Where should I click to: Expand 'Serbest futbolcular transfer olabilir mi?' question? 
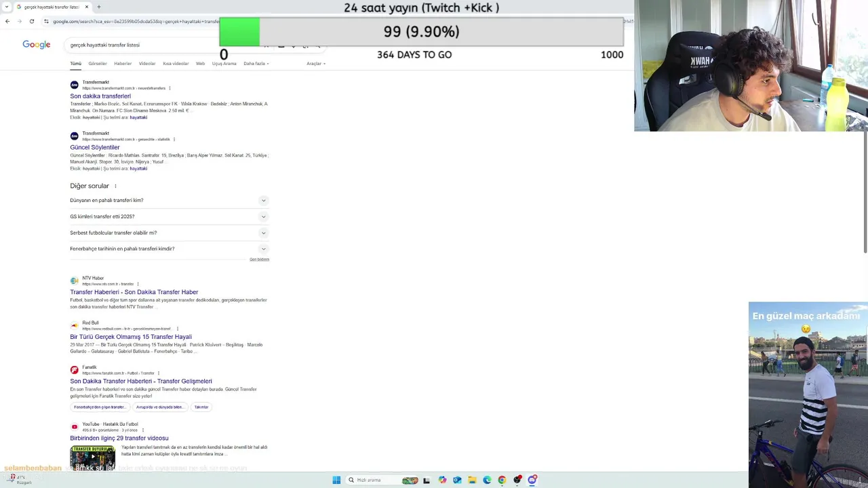click(x=170, y=233)
